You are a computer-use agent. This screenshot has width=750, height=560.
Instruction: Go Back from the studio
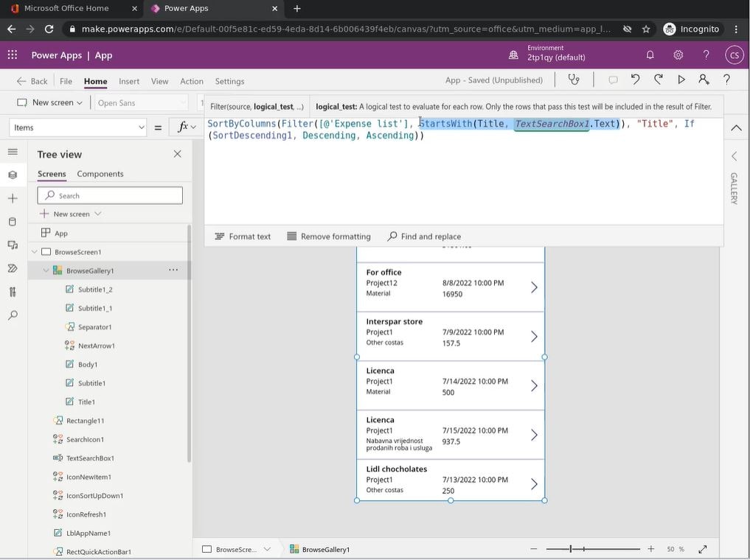(32, 81)
